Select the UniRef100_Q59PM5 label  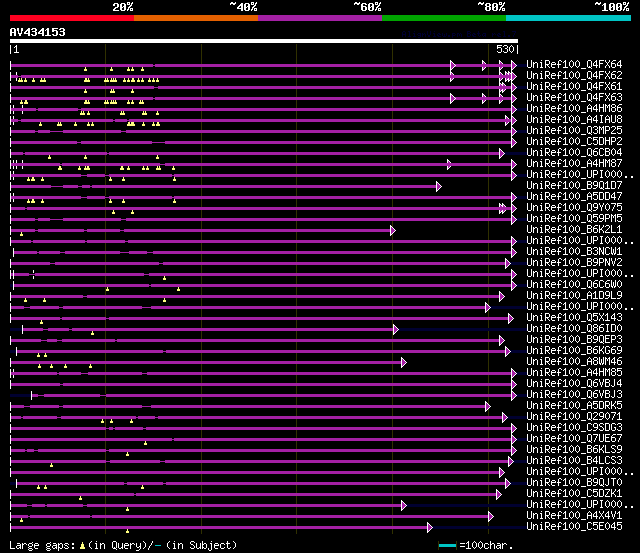pos(574,219)
